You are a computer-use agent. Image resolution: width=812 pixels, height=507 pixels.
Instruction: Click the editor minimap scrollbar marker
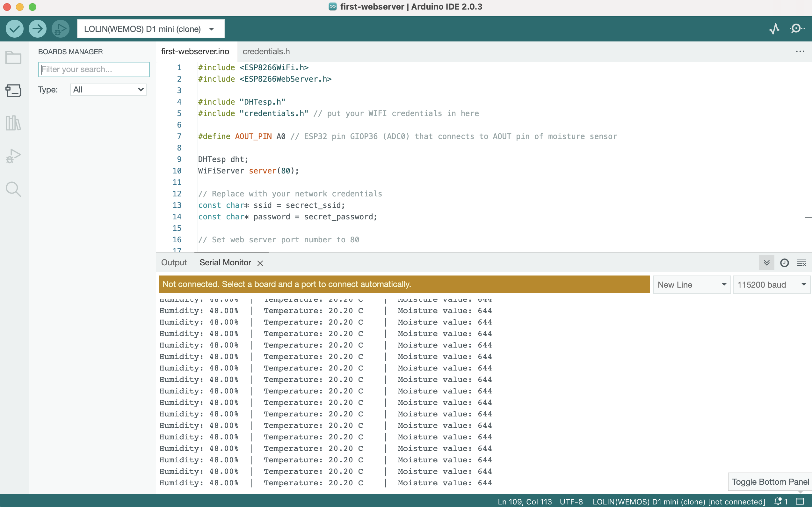click(x=808, y=217)
